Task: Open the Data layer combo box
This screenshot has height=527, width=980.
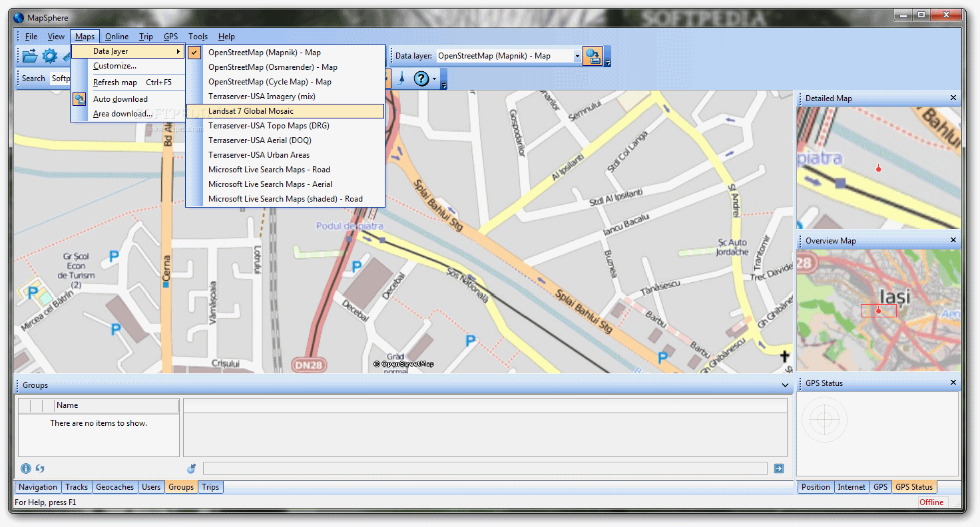Action: pyautogui.click(x=509, y=57)
